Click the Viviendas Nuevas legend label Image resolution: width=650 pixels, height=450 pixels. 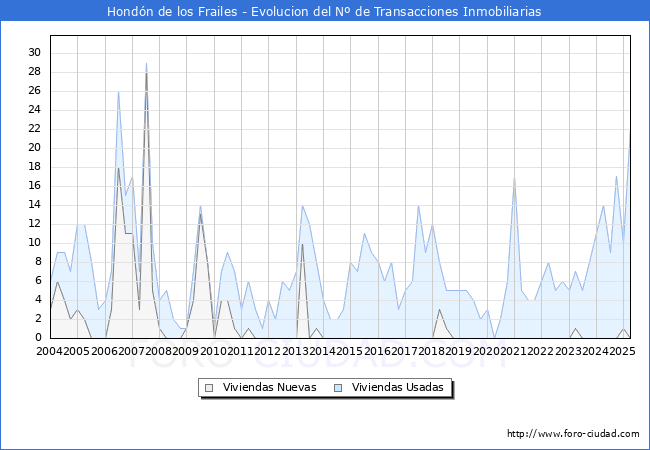269,387
